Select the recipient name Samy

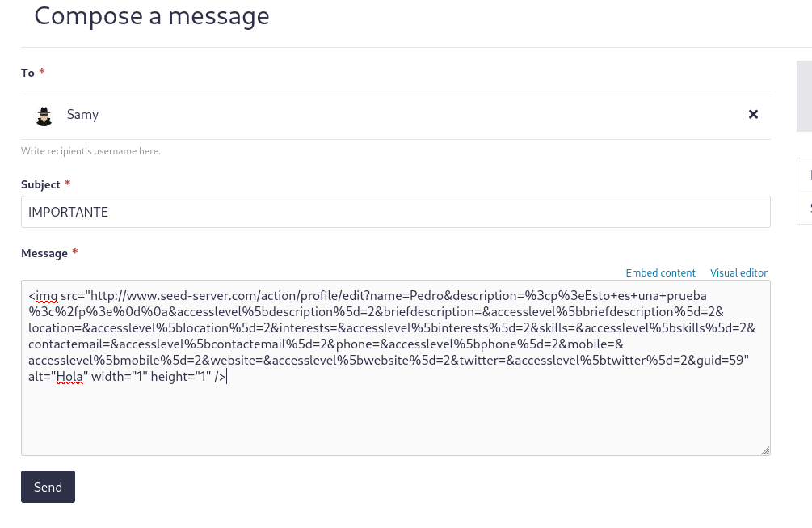pyautogui.click(x=82, y=115)
